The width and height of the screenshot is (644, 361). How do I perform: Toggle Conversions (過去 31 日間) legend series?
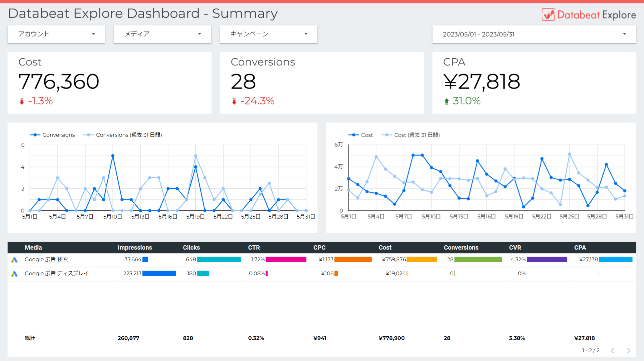click(x=123, y=135)
